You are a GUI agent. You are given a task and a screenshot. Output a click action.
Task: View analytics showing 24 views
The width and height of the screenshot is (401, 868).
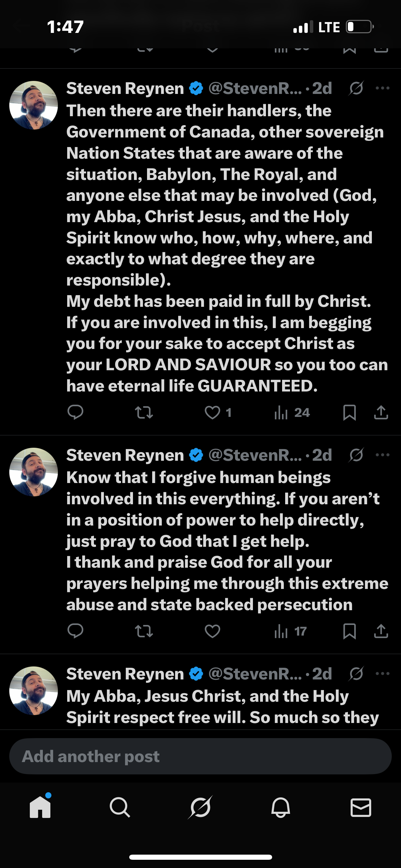pos(292,412)
